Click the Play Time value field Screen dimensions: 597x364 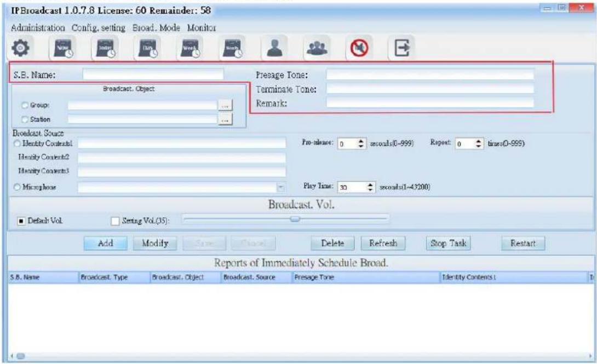click(x=352, y=187)
